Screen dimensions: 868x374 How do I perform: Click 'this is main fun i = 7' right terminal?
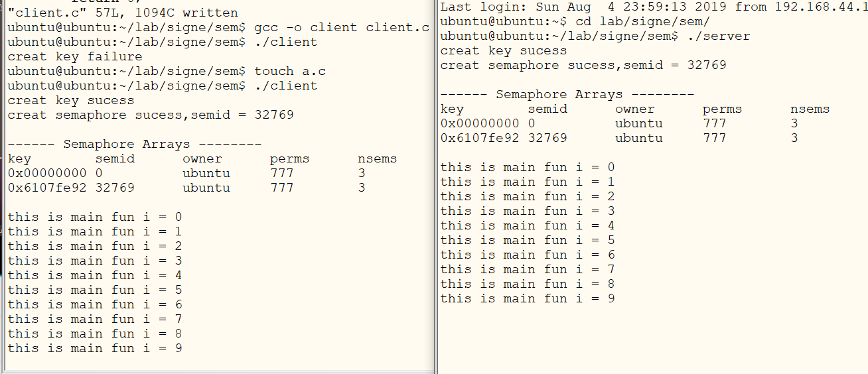click(528, 270)
